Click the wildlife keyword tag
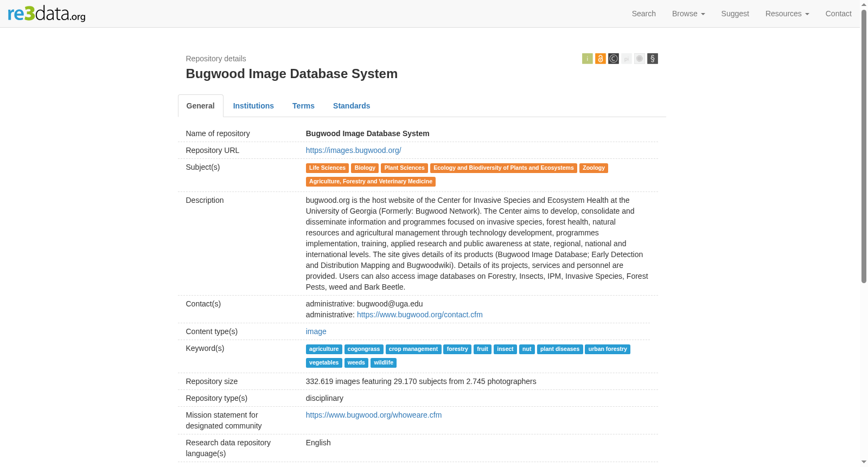 (384, 363)
